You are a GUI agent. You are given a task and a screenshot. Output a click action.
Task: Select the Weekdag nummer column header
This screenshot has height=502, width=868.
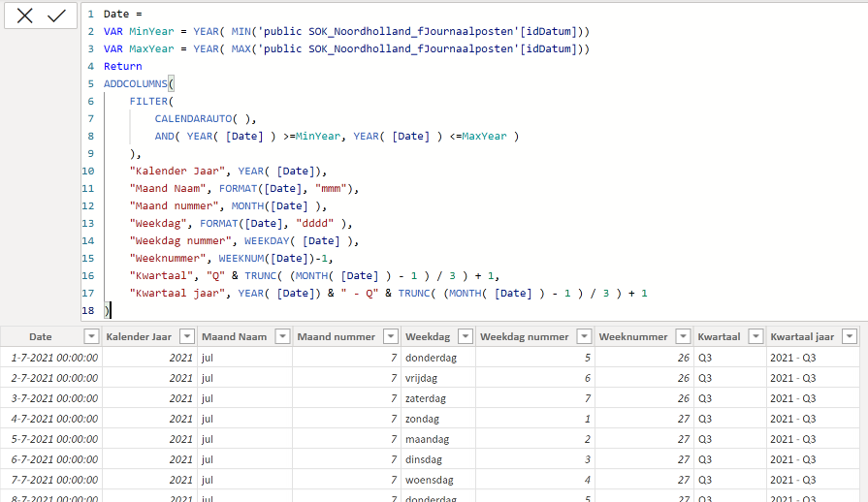pos(525,336)
